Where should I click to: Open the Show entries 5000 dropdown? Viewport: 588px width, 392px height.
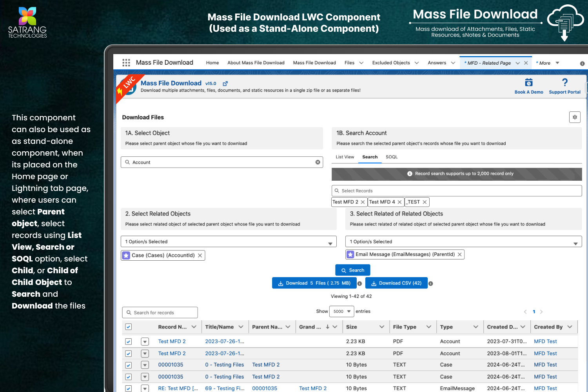341,312
